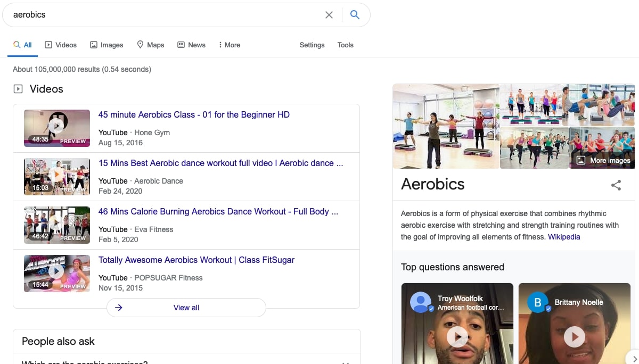Screen dimensions: 639x364
Task: Click the 'About 105,000,000 results' text
Action: (82, 69)
